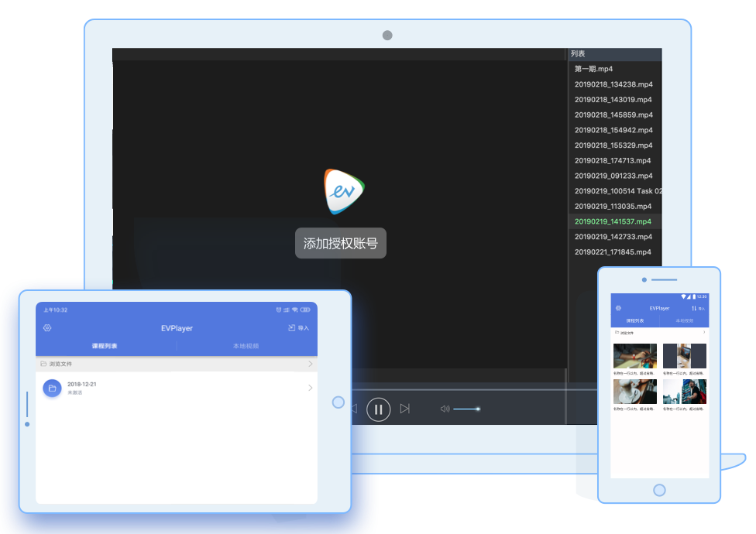The width and height of the screenshot is (756, 534).
Task: Click the blue folder icon beside 2018-12-21
Action: point(52,388)
